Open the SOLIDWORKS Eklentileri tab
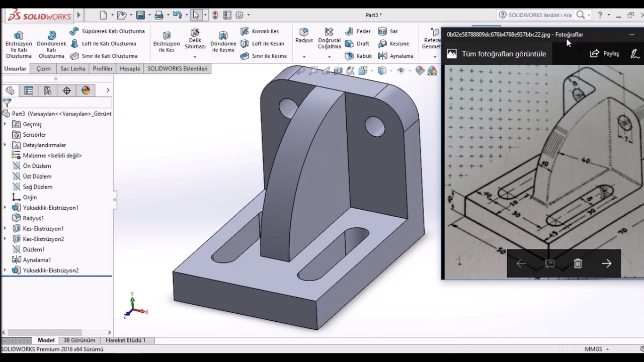The height and width of the screenshot is (362, 644). tap(177, 68)
